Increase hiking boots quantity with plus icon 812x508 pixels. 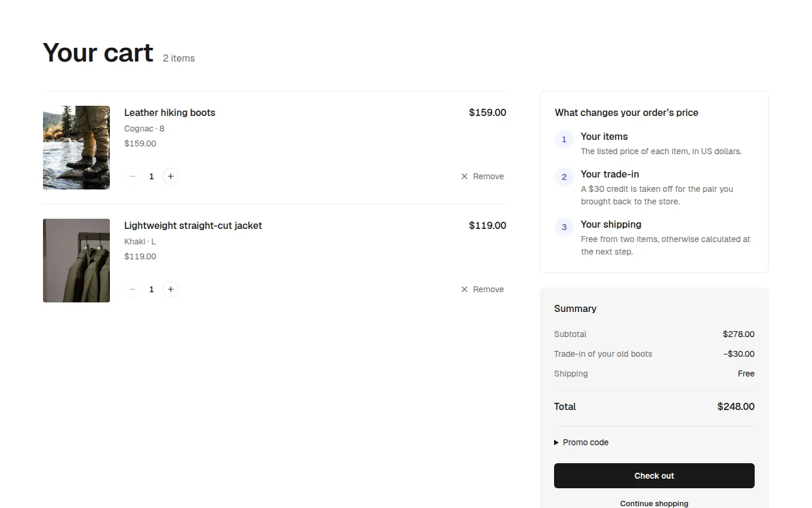click(171, 176)
